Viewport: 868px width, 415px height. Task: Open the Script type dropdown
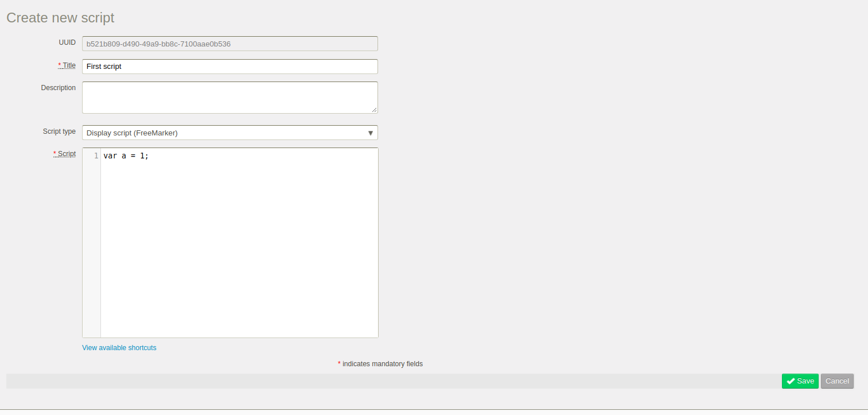[x=230, y=133]
